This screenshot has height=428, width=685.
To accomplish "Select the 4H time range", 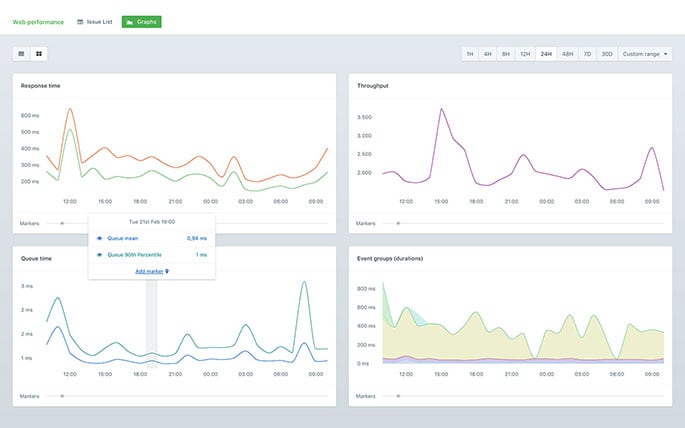I will pyautogui.click(x=487, y=54).
